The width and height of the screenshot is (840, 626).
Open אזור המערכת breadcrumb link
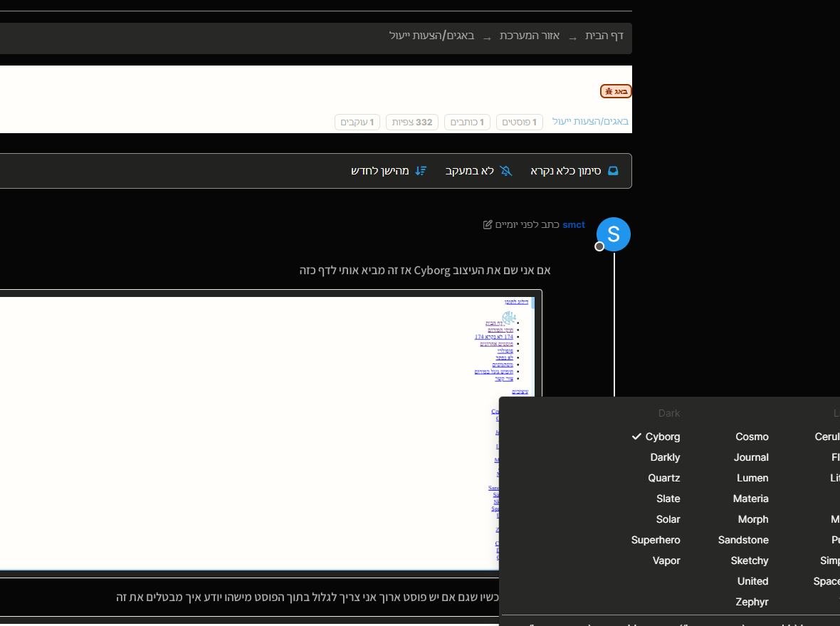pos(529,36)
